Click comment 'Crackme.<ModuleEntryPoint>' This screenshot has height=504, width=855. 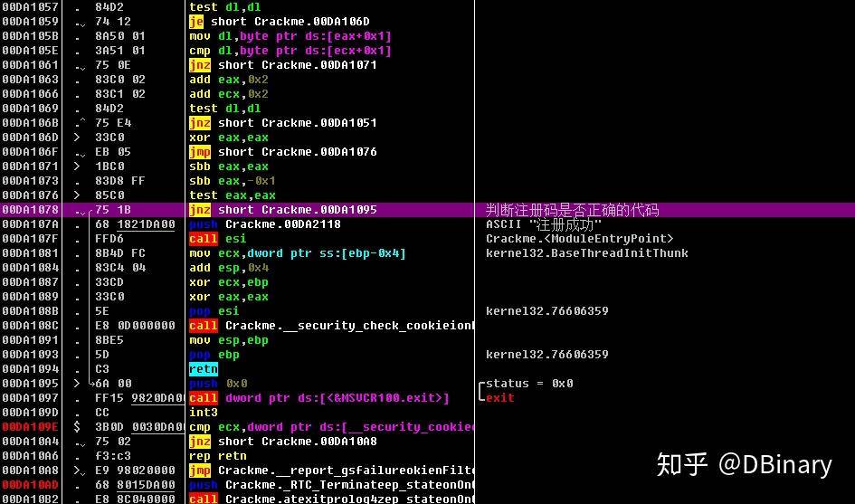tap(580, 238)
